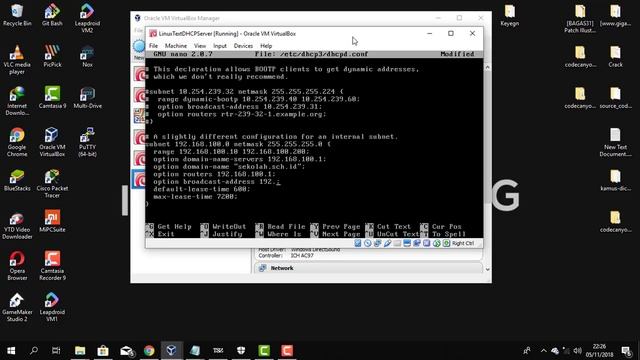Open the USB devices indicator in VM status bar
Viewport: 640px width, 360px height.
pos(387,243)
